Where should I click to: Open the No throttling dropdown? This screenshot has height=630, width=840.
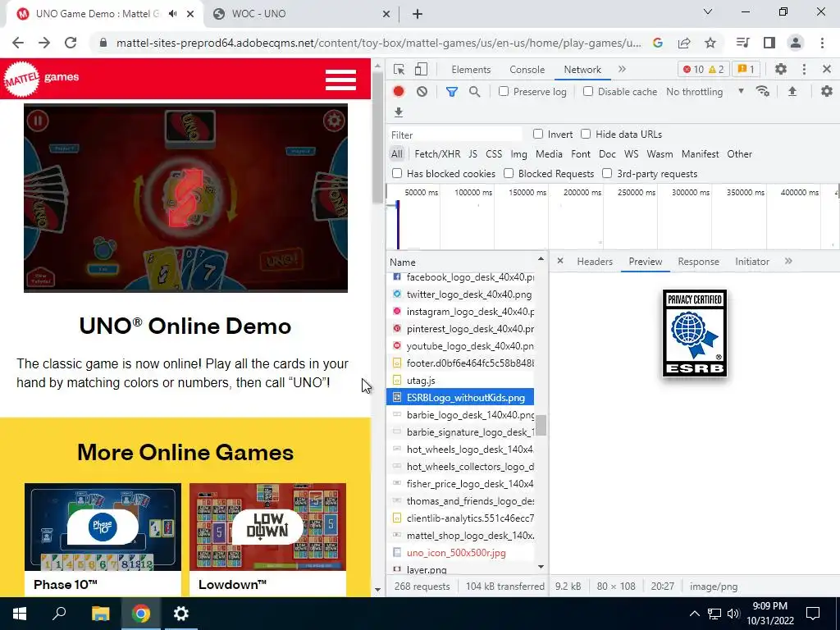705,92
